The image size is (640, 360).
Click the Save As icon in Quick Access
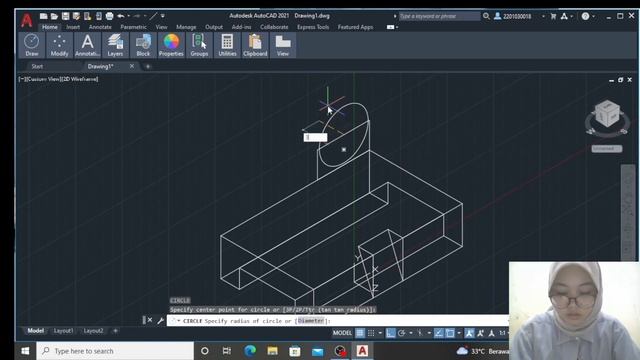click(76, 16)
